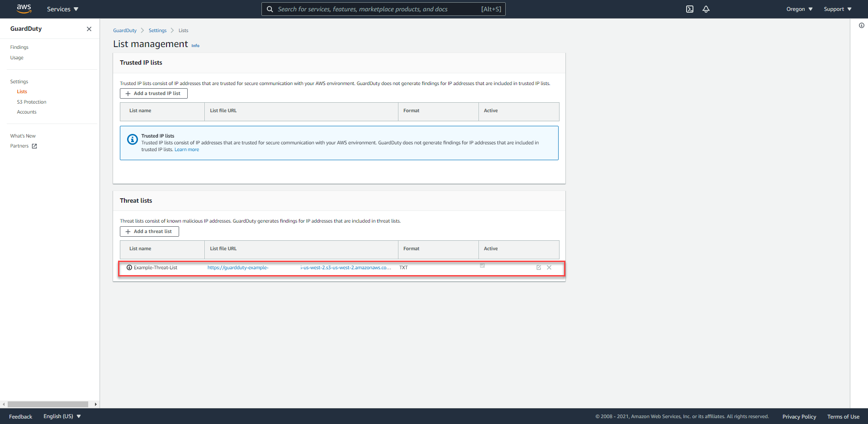868x424 pixels.
Task: Click the info icon in Trusted IP lists notice
Action: pyautogui.click(x=133, y=139)
